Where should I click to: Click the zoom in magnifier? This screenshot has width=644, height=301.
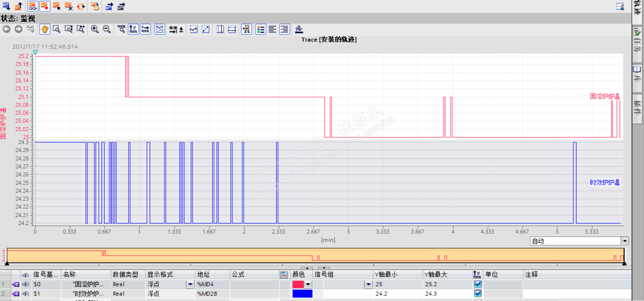pos(95,29)
